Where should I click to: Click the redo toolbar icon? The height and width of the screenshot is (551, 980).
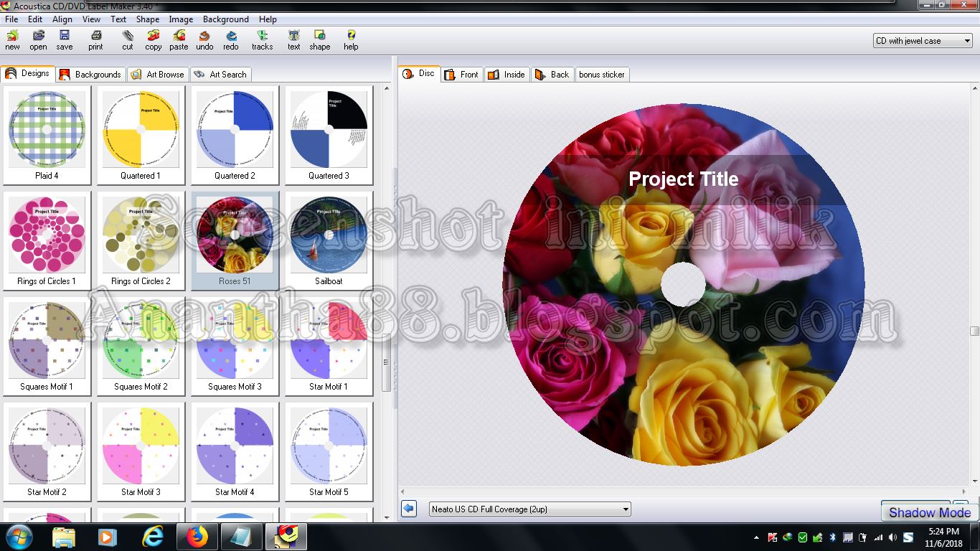tap(230, 39)
